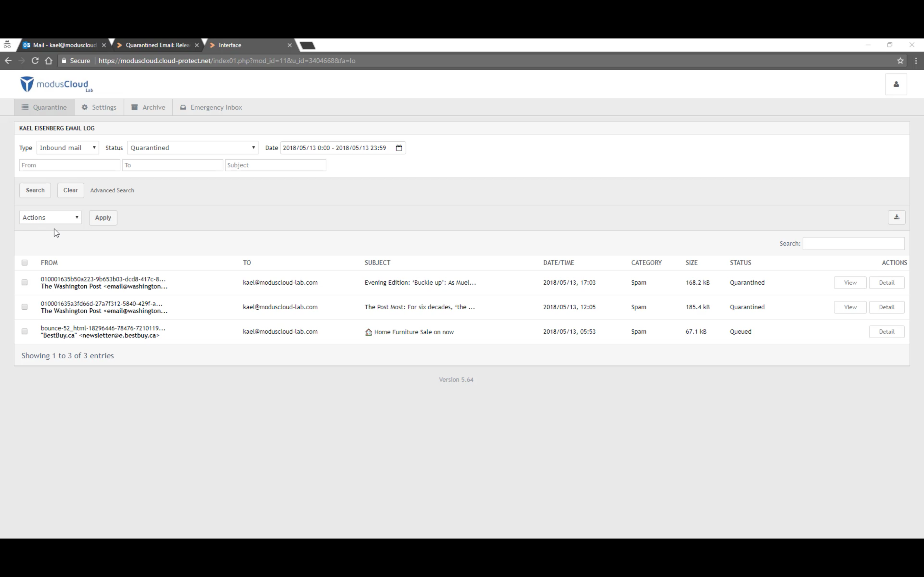This screenshot has height=577, width=924.
Task: Toggle the select-all checkbox in table header
Action: coord(24,263)
